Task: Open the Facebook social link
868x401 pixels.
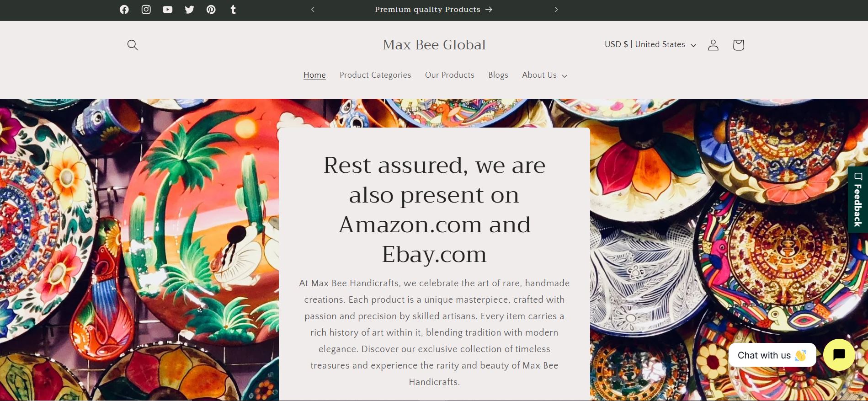Action: pyautogui.click(x=124, y=10)
